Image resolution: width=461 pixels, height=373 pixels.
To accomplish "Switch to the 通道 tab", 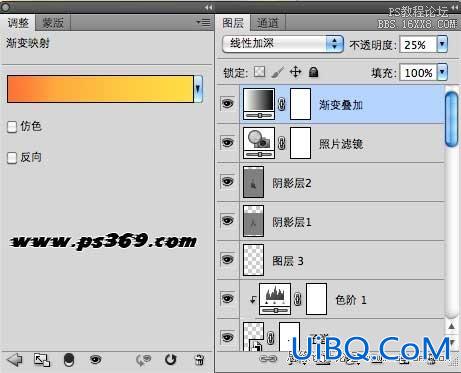I will pos(267,23).
